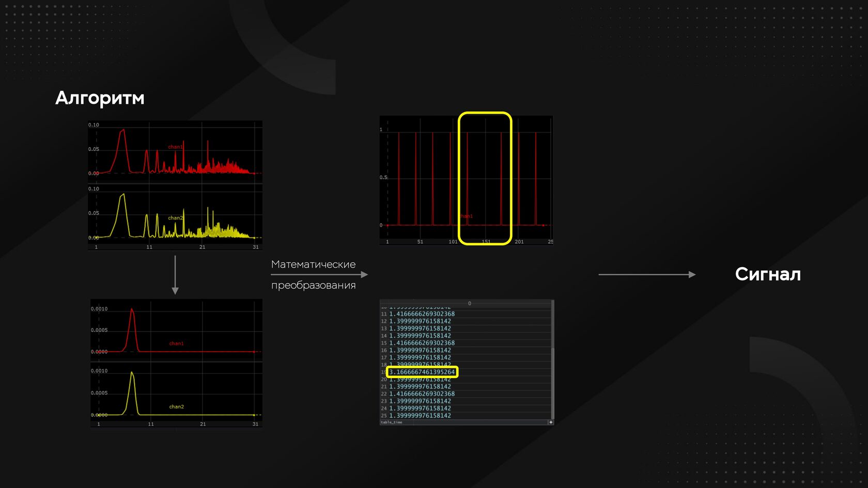Select yellow chan2 label in top spectrum chart
Image resolution: width=868 pixels, height=488 pixels.
[175, 218]
